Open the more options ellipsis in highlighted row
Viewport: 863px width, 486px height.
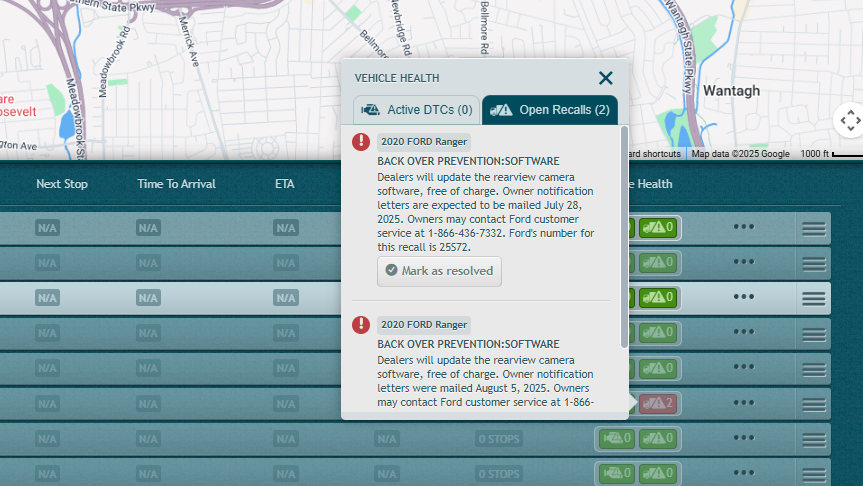click(743, 297)
